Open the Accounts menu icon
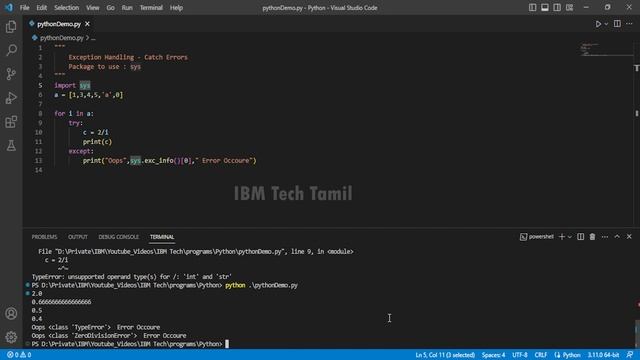 tap(11, 313)
